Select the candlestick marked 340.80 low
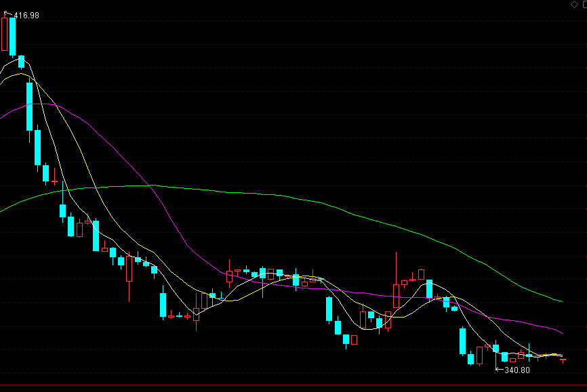587x392 pixels. click(496, 354)
